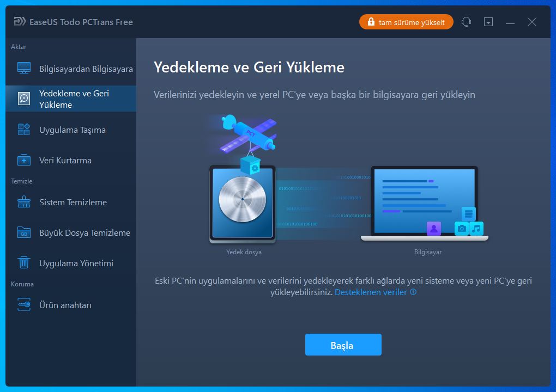The height and width of the screenshot is (392, 556).
Task: Click the Yedek dosya disk illustration
Action: (x=243, y=204)
